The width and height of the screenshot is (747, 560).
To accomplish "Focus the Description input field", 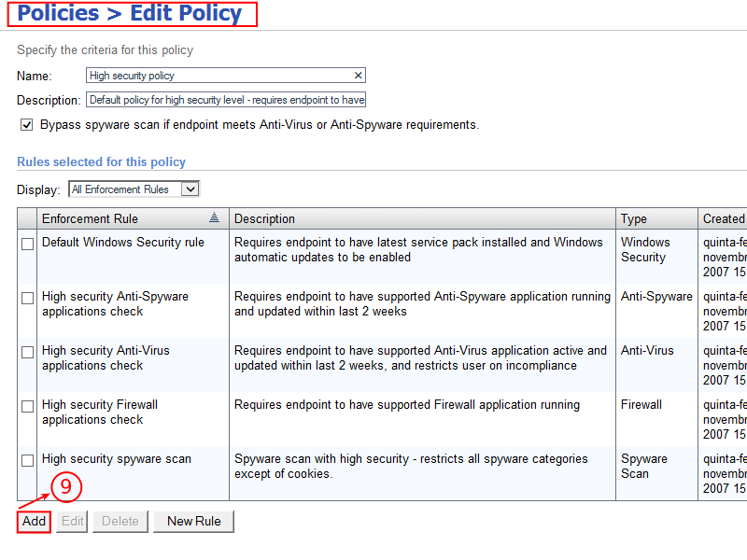I will pos(226,100).
